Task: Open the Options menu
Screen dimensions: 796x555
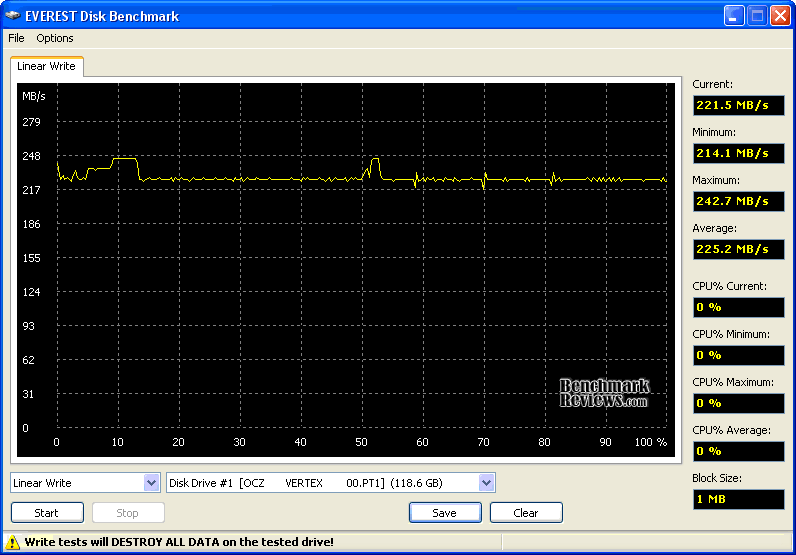Action: pyautogui.click(x=54, y=38)
